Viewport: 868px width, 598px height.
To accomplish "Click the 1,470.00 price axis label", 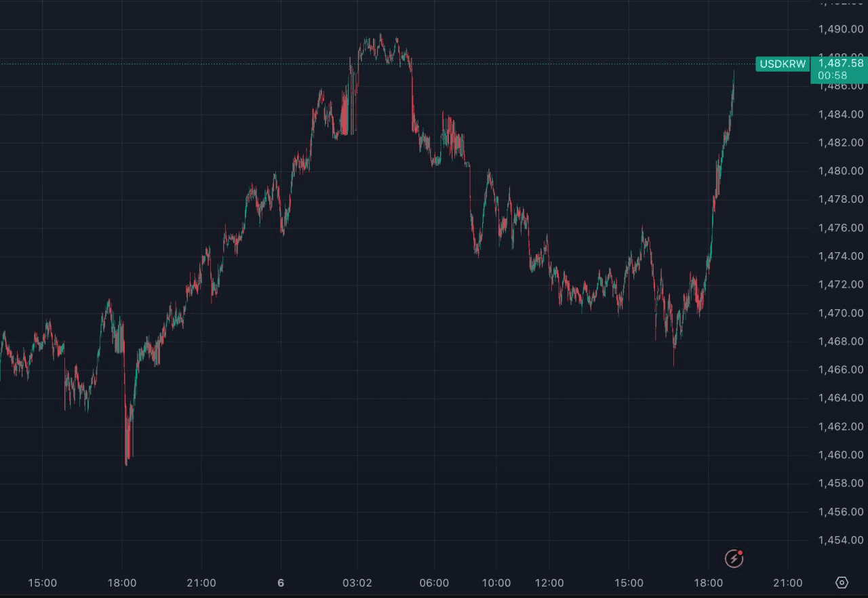I will coord(841,313).
